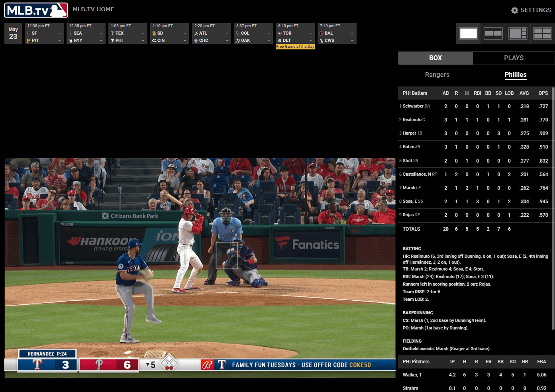Click the LOB column header
The width and height of the screenshot is (555, 392).
click(509, 93)
